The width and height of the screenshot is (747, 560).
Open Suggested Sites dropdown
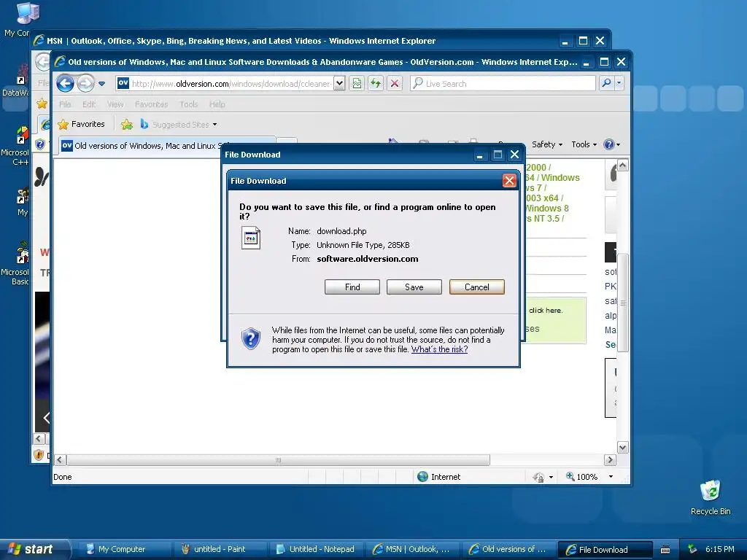pyautogui.click(x=179, y=125)
